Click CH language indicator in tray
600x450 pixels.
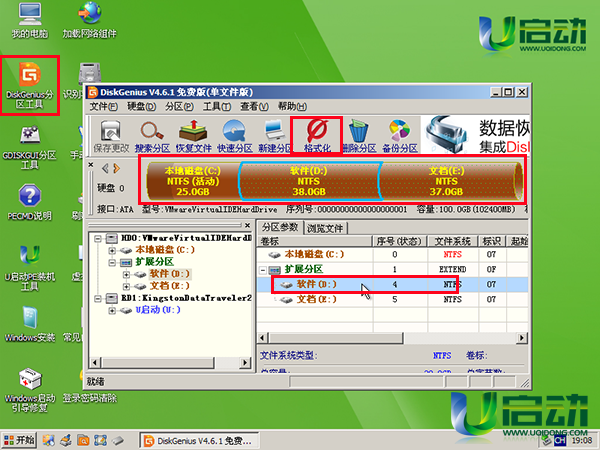560,441
